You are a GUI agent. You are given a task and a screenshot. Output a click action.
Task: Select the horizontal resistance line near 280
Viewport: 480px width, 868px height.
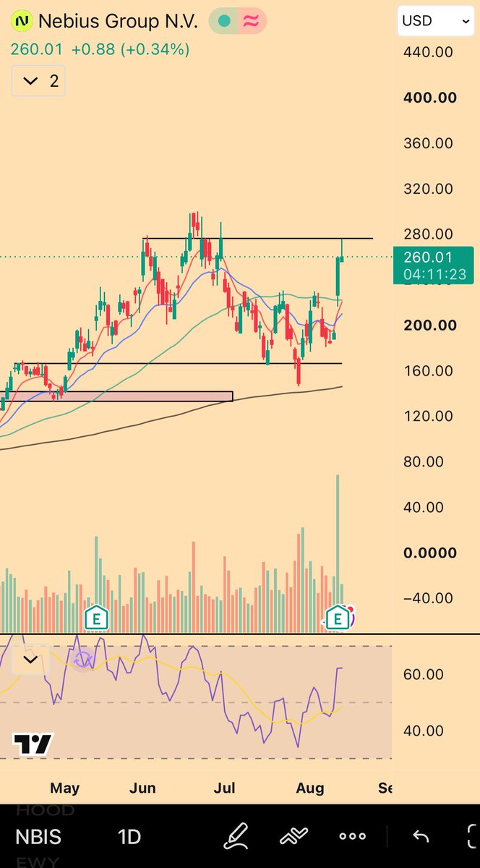point(258,238)
